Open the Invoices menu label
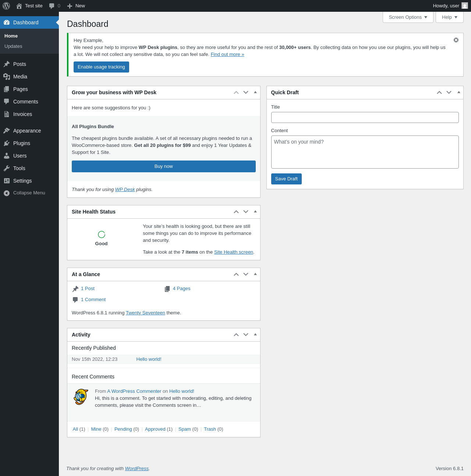This screenshot has height=476, width=471. (x=22, y=114)
